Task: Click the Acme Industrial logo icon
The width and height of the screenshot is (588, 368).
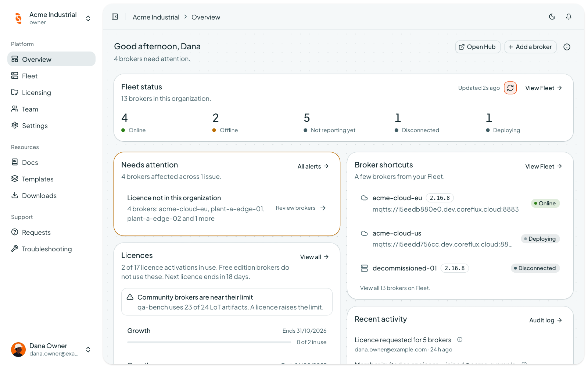Action: pos(18,18)
